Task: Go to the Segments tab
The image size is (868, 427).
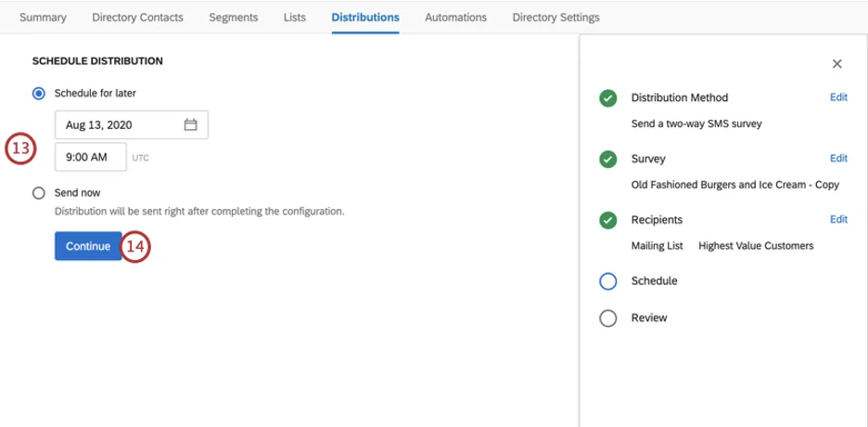Action: [x=233, y=18]
